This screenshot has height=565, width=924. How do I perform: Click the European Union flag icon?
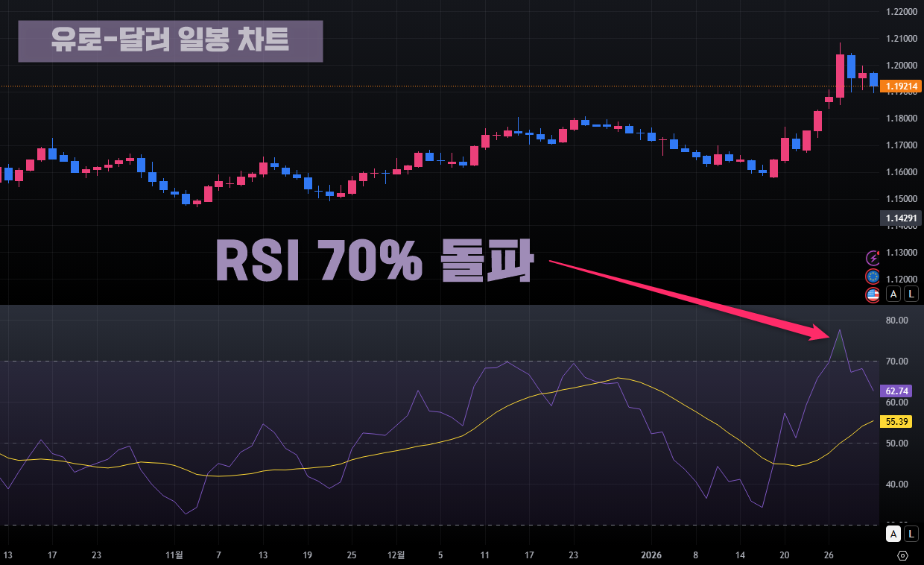click(x=873, y=277)
